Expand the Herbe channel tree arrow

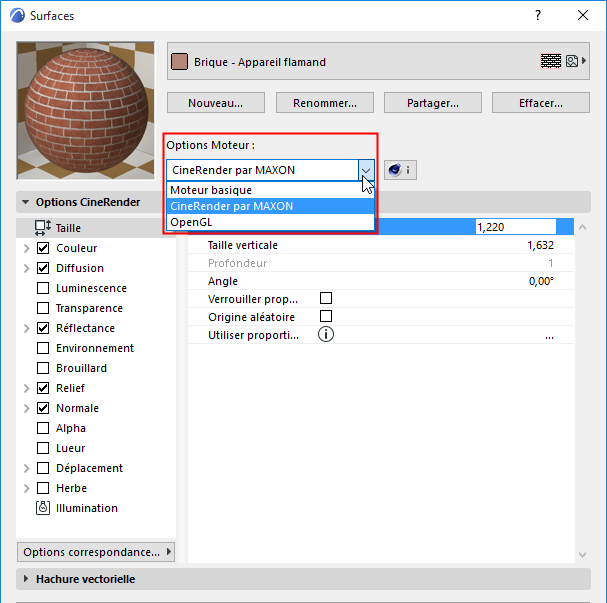(26, 488)
